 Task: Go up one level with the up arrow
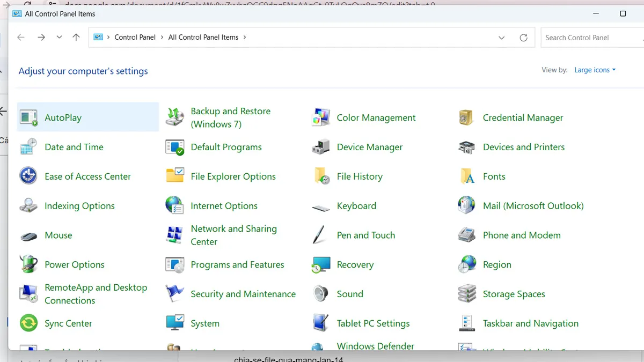click(x=76, y=38)
